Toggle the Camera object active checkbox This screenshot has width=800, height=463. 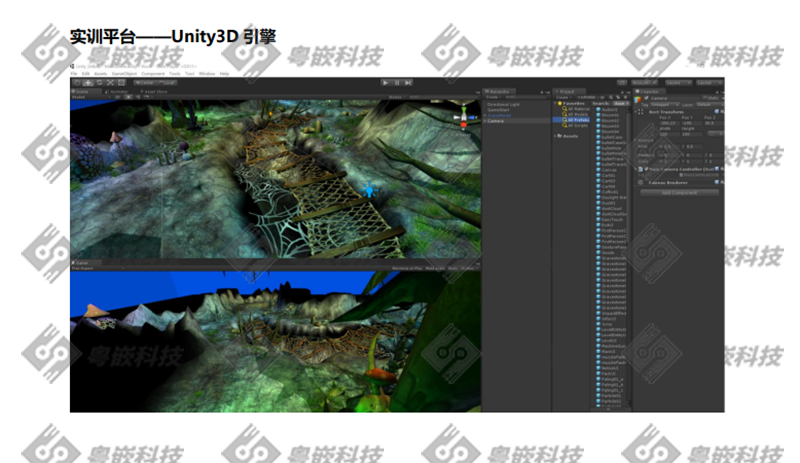(x=644, y=97)
